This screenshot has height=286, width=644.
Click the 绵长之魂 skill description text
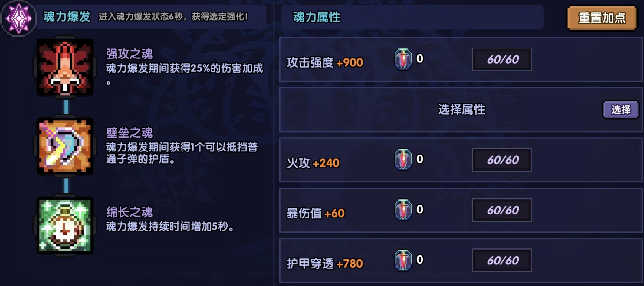coord(169,226)
